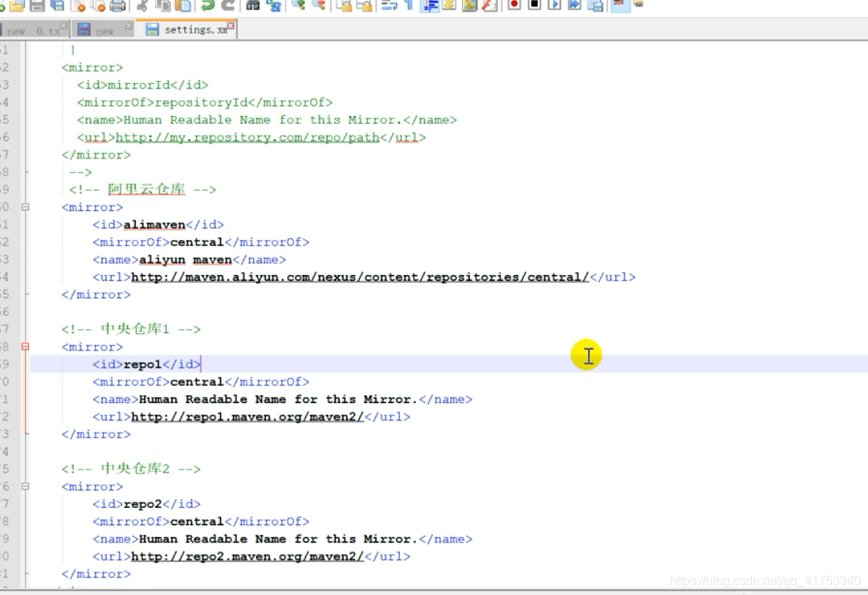Click 'central' in the alimaven mirror

point(197,242)
